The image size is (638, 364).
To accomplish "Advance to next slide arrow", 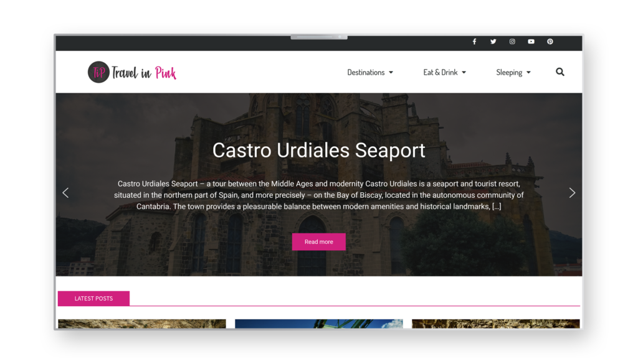I will click(x=572, y=192).
